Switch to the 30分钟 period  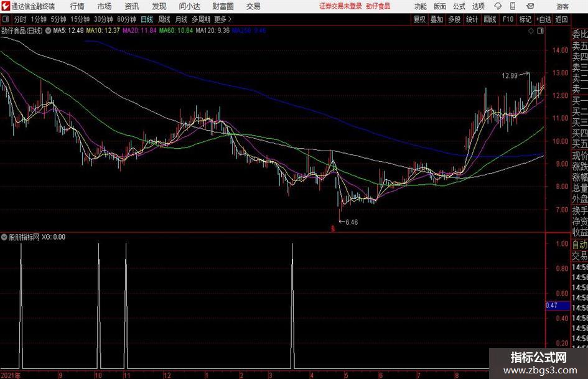[x=103, y=19]
